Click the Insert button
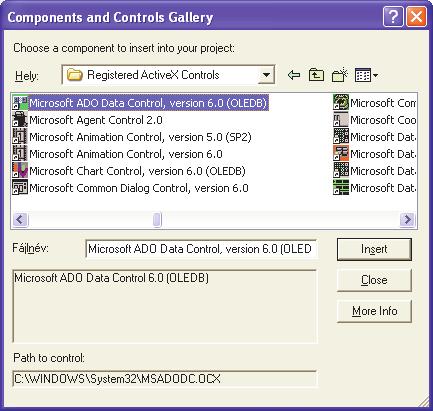433x411 pixels. [x=374, y=249]
